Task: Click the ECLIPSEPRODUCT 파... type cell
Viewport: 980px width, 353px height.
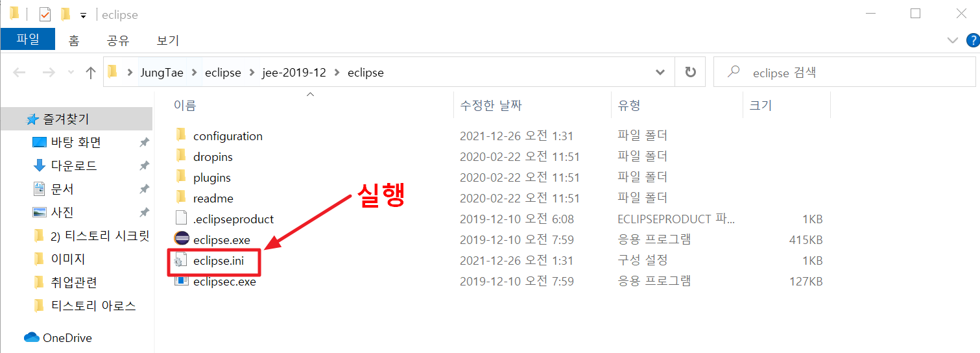Action: [x=675, y=219]
